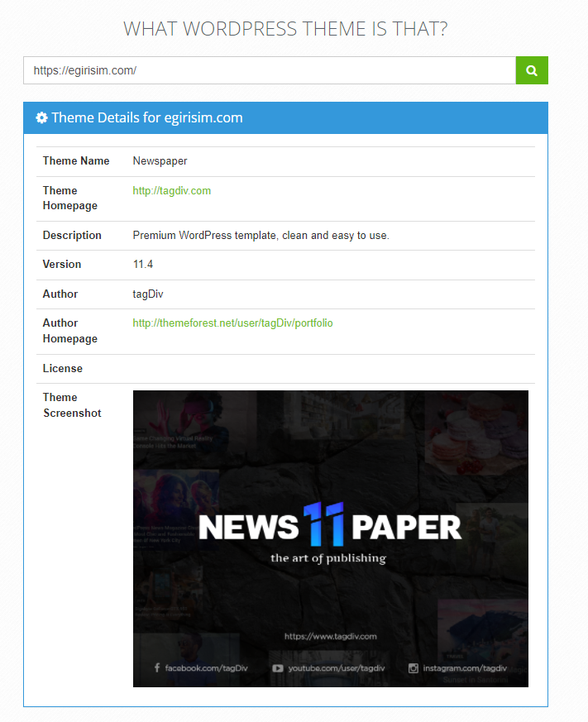Screen dimensions: 588x722
Task: Click the 'What WordPress Theme Is That?' heading
Action: [285, 29]
